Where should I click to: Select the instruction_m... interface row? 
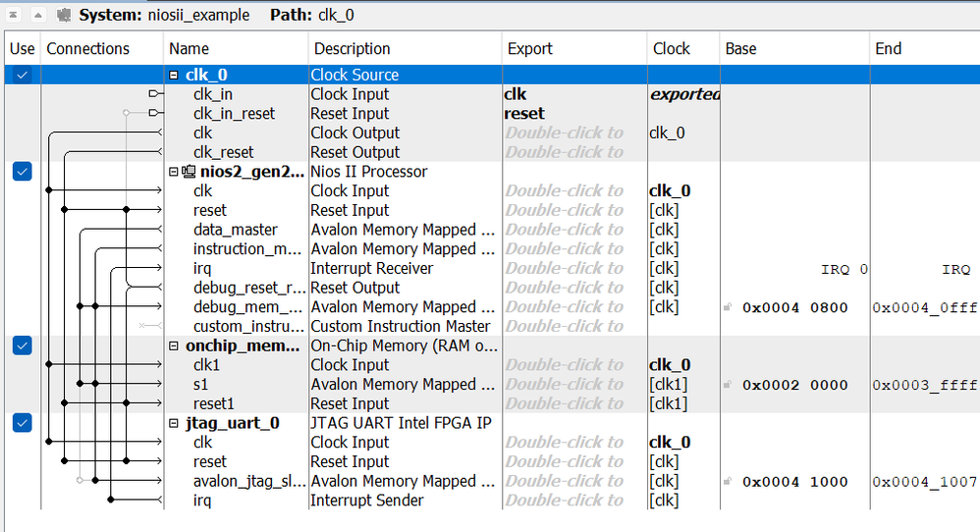click(x=247, y=249)
